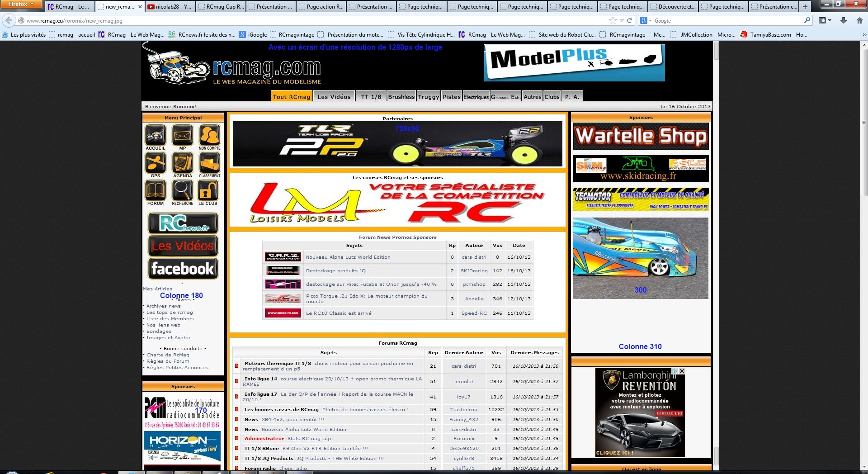Select the TT 1/8 tab

(x=371, y=96)
